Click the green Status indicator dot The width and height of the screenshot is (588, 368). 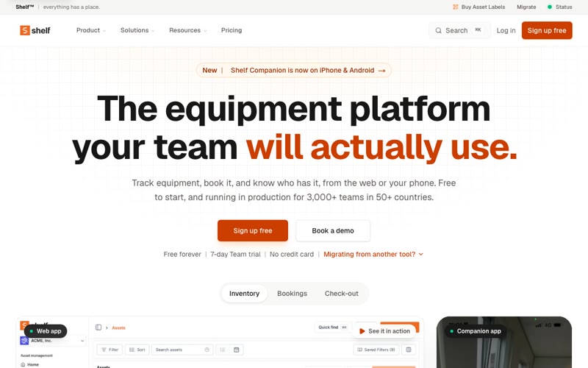coord(549,7)
